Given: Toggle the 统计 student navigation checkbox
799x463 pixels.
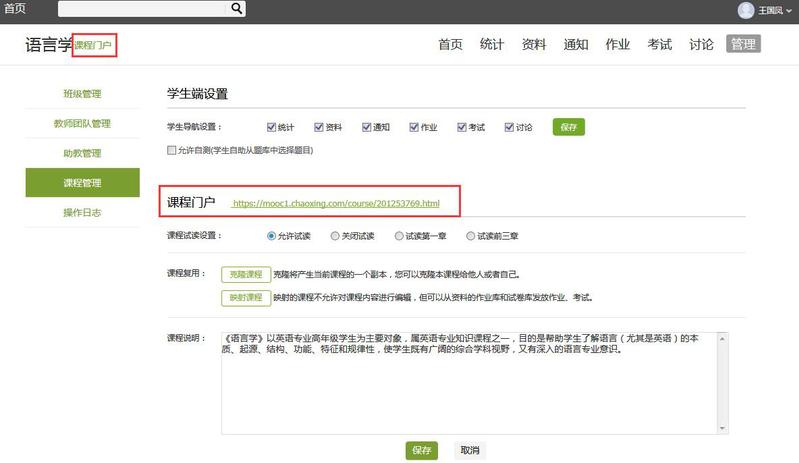Looking at the screenshot, I should click(272, 127).
